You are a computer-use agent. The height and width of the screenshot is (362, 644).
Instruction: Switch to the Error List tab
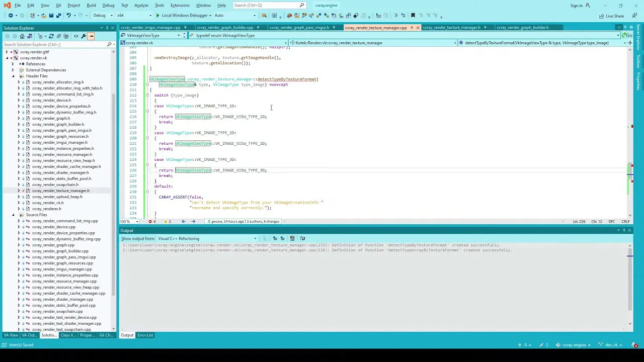[x=145, y=335]
